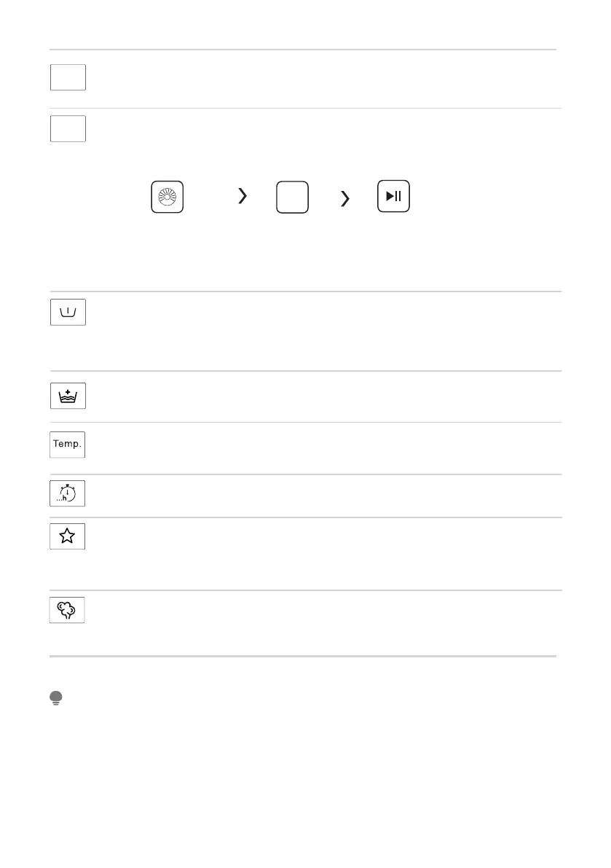This screenshot has height=868, width=611.
Task: Choose the eco savings option icon
Action: [x=68, y=610]
